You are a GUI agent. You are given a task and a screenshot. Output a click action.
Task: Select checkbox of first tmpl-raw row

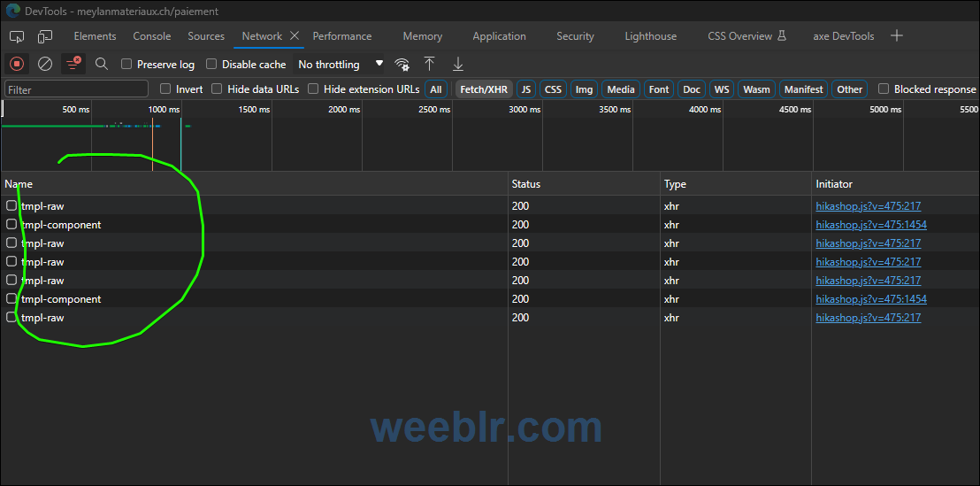pyautogui.click(x=11, y=205)
